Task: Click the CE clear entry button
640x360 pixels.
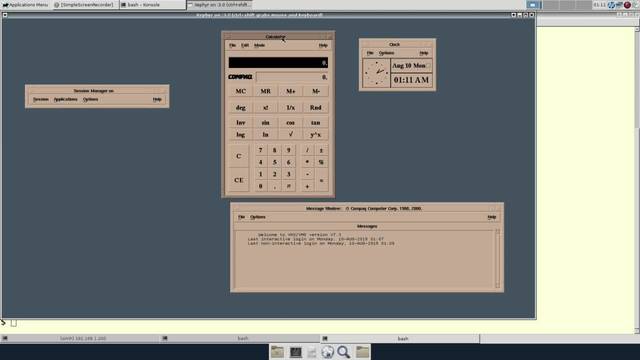Action: 239,180
